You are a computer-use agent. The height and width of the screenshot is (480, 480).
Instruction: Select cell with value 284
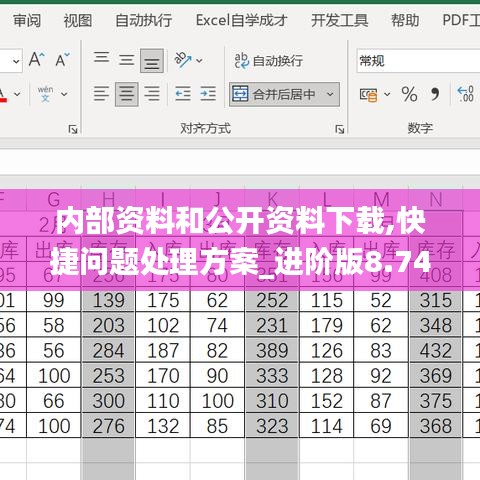tap(108, 350)
